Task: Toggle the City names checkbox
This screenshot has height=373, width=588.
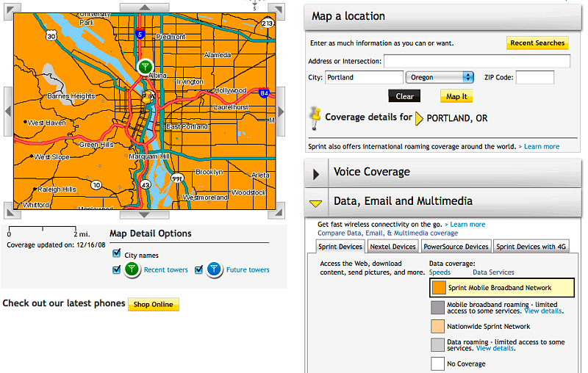Action: 117,253
